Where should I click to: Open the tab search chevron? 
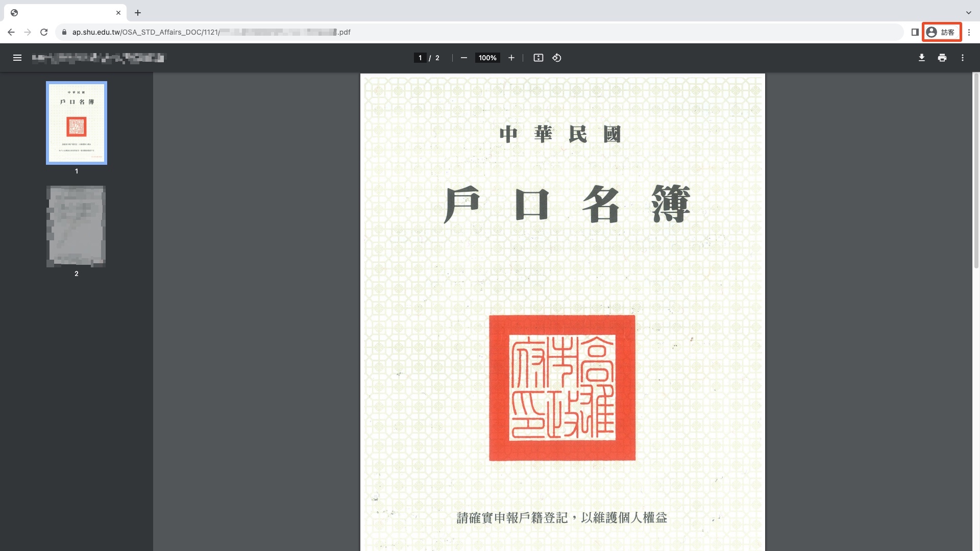click(968, 13)
